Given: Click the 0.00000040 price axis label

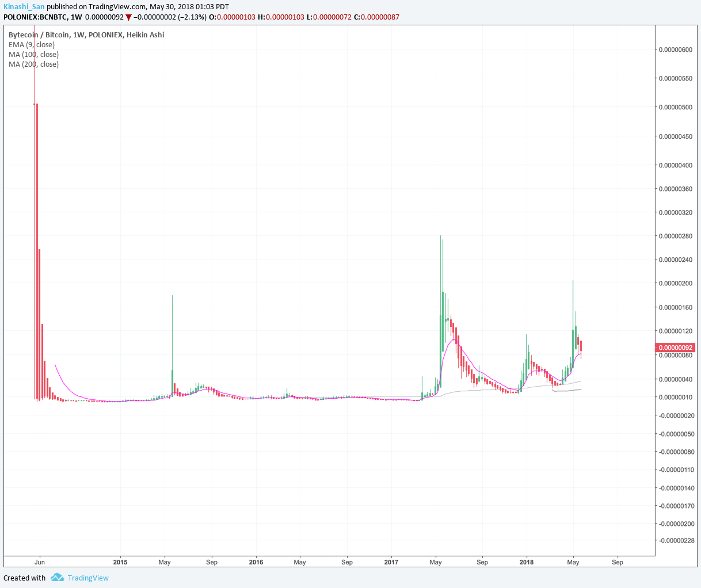Looking at the screenshot, I should [x=676, y=379].
